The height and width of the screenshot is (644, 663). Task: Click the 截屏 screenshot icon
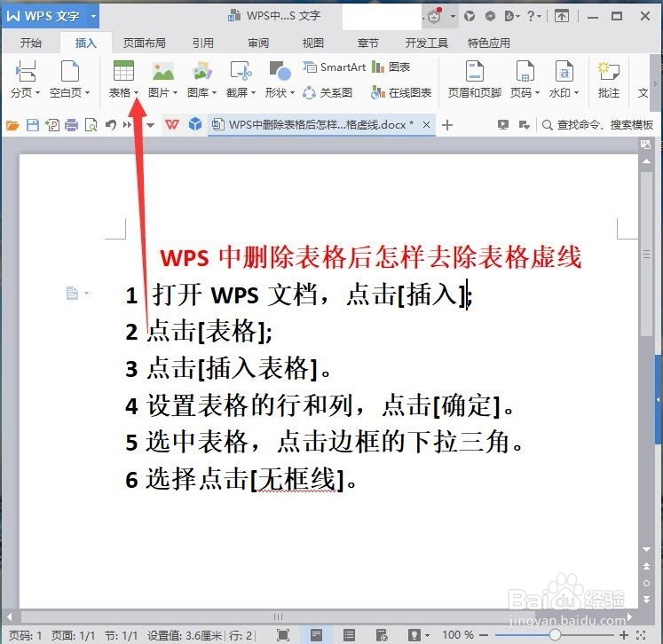click(241, 71)
